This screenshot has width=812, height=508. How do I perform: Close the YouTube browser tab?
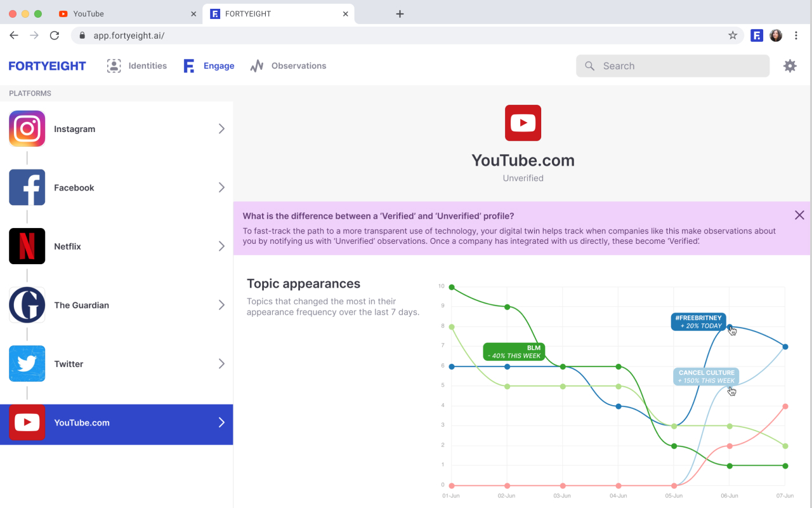pyautogui.click(x=193, y=14)
